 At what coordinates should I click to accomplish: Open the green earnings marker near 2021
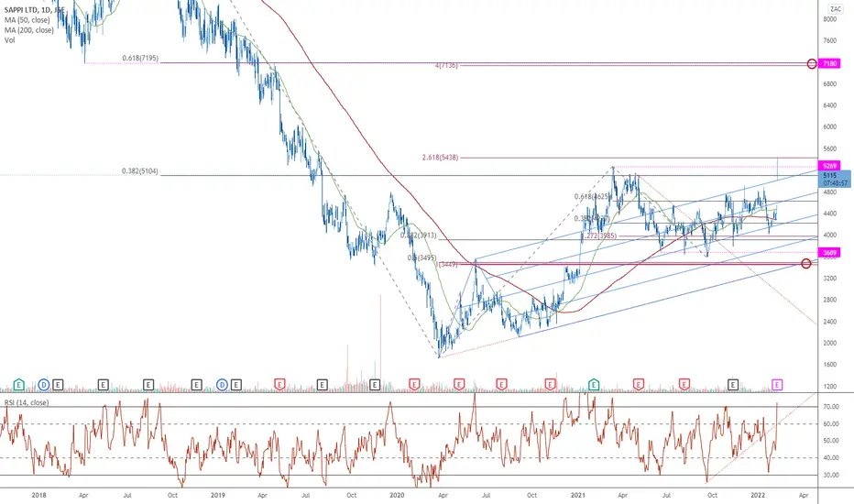tap(594, 385)
